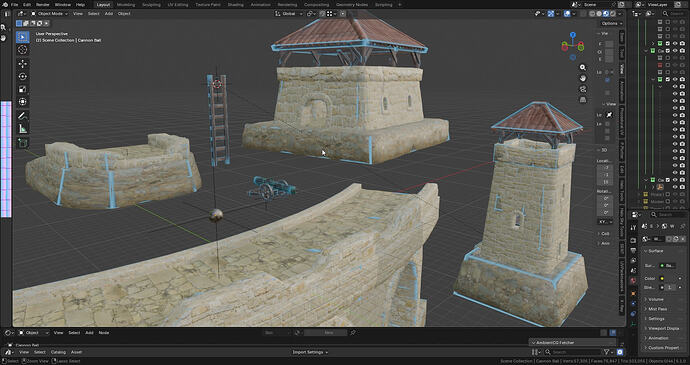Click the viewport pan hand icon
The height and width of the screenshot is (365, 690).
[x=583, y=78]
